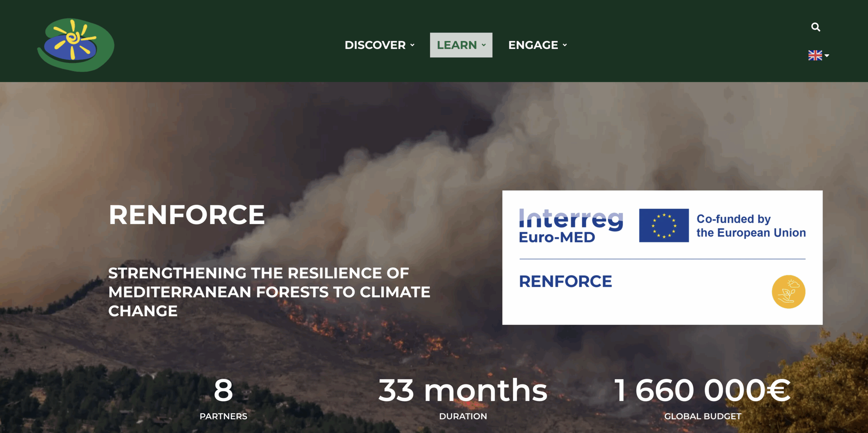Viewport: 868px width, 433px height.
Task: Click the yellow plant-in-hand circle icon
Action: [788, 291]
